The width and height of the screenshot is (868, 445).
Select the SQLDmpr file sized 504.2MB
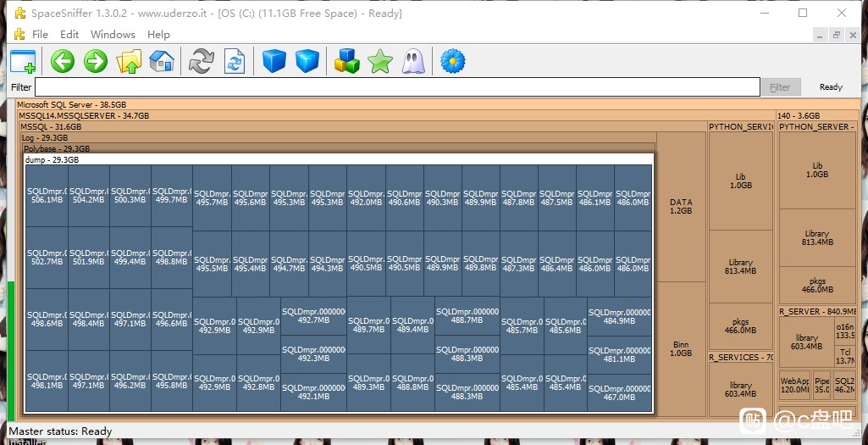pos(89,196)
